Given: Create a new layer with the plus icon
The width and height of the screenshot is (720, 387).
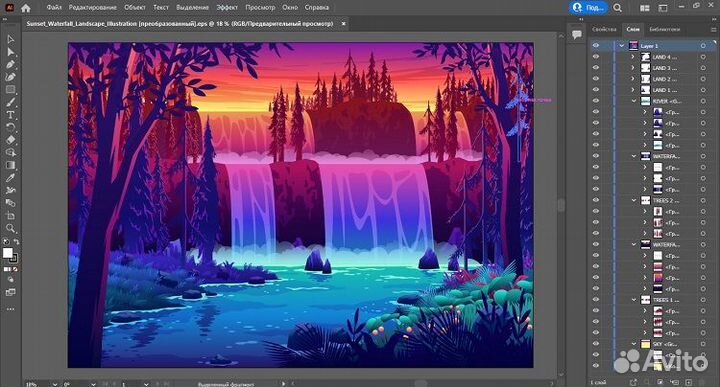Looking at the screenshot, I should 688,382.
